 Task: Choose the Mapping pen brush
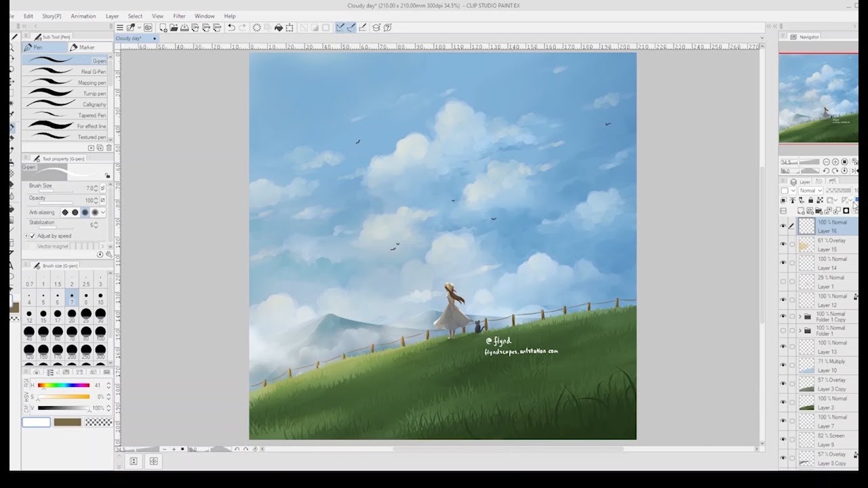click(65, 83)
